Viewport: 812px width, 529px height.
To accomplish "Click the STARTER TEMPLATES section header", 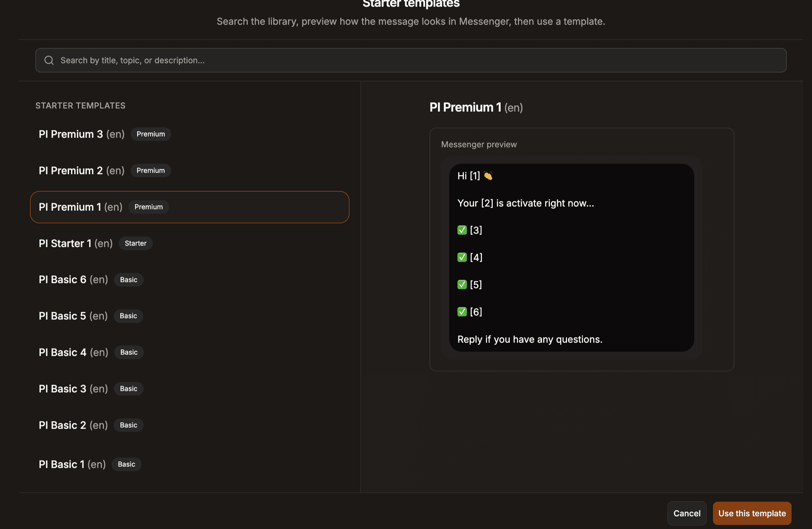I will 81,106.
